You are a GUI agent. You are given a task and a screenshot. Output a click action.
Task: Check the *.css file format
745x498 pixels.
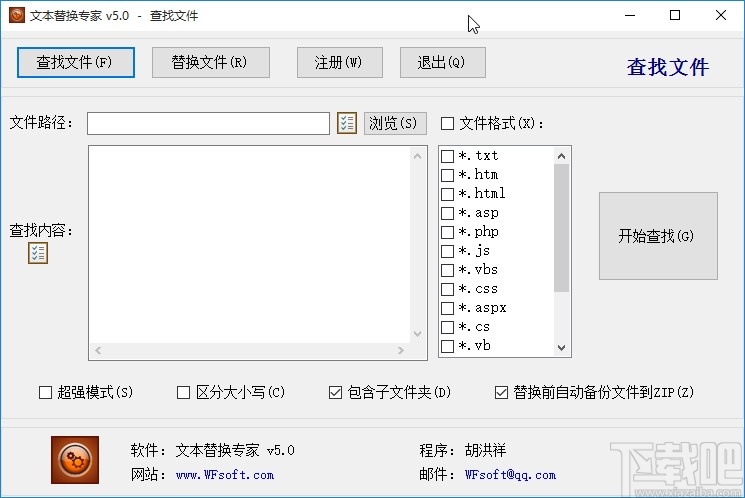point(447,289)
